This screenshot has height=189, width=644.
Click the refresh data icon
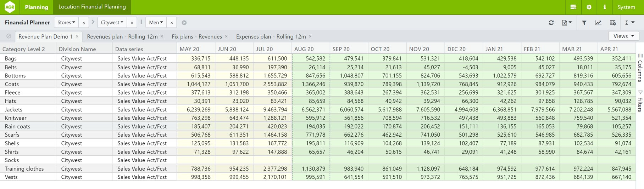(551, 23)
